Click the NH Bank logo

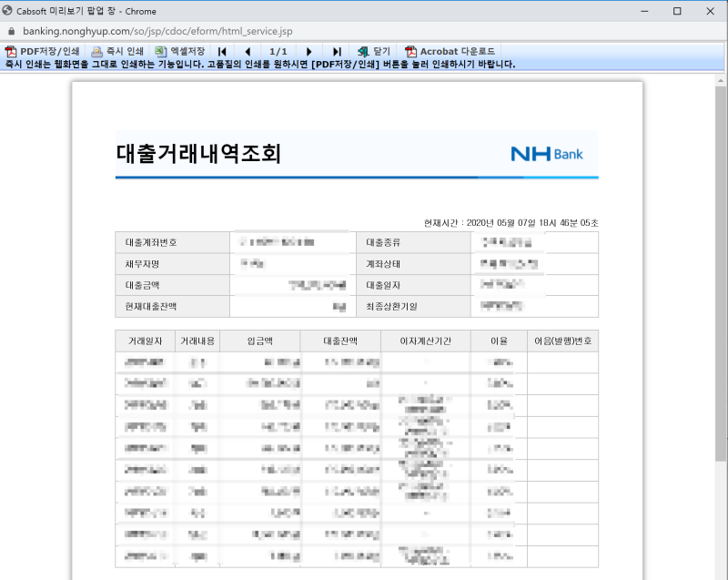tap(547, 154)
